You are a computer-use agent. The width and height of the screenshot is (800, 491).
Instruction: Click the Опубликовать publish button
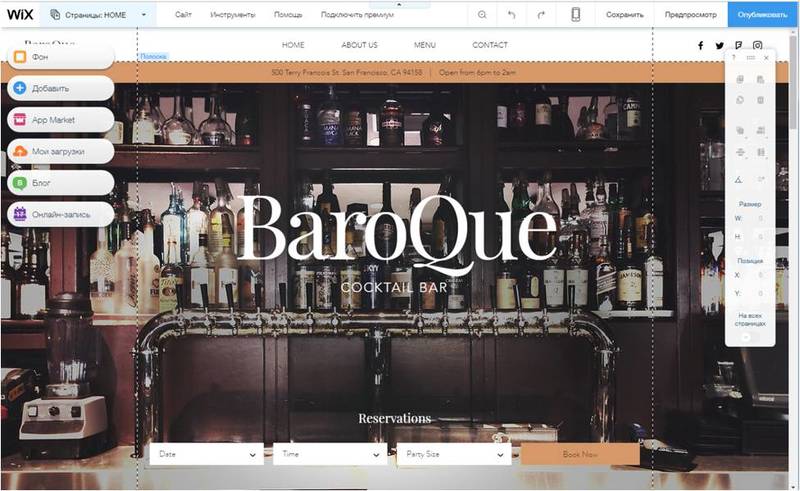[763, 15]
